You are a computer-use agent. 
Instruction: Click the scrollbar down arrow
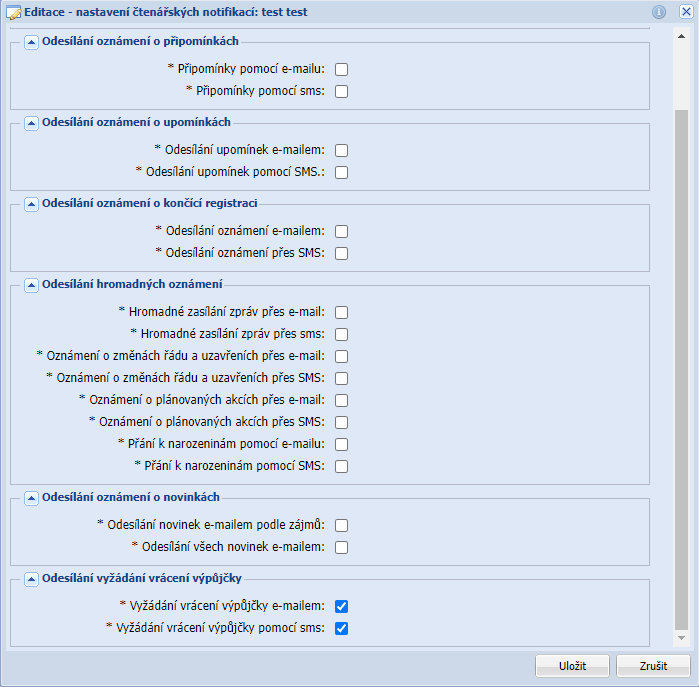682,637
